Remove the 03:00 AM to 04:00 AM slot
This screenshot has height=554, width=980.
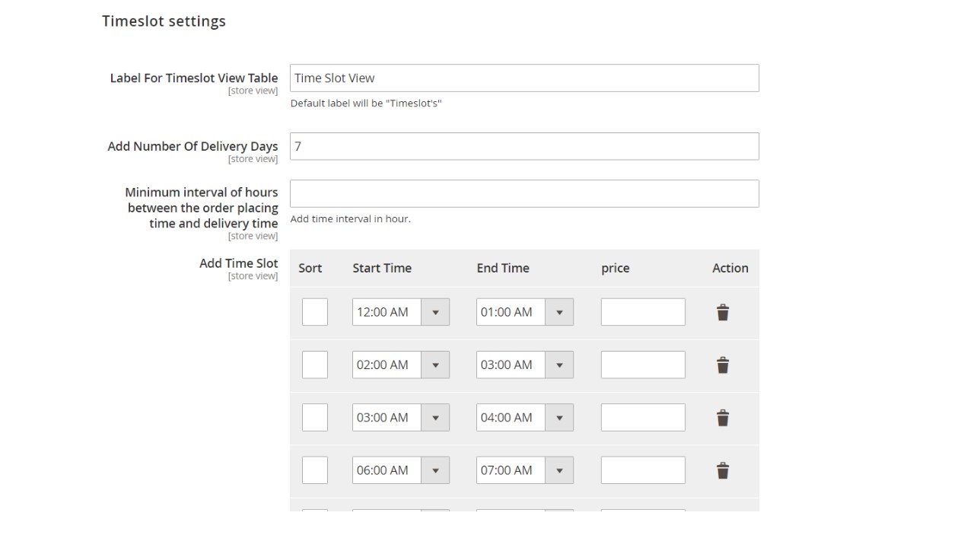(723, 418)
